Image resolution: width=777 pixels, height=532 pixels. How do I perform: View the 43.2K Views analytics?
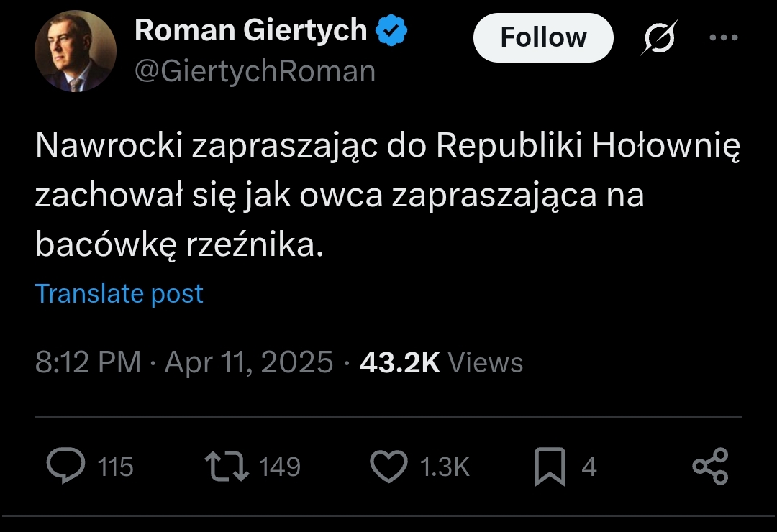point(441,362)
